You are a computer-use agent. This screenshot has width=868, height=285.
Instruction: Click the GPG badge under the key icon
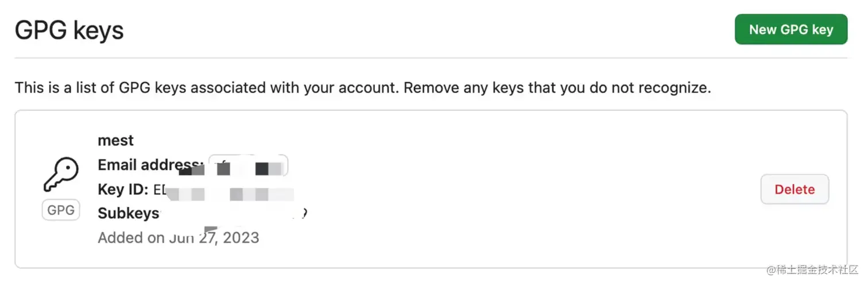pyautogui.click(x=61, y=210)
